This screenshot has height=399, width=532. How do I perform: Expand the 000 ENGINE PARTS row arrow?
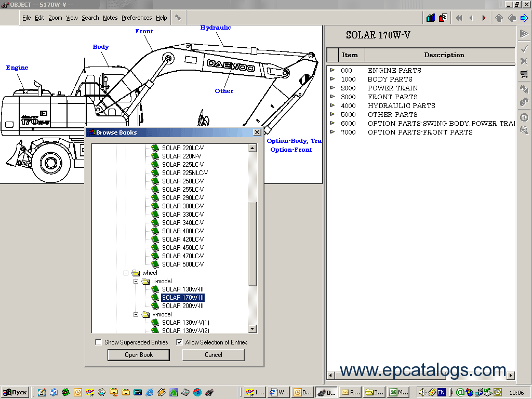(332, 70)
